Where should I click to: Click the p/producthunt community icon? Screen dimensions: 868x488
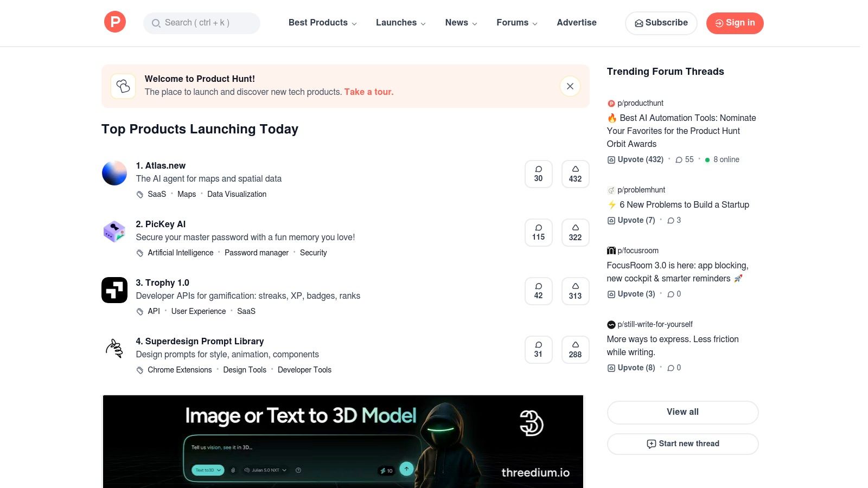[612, 103]
